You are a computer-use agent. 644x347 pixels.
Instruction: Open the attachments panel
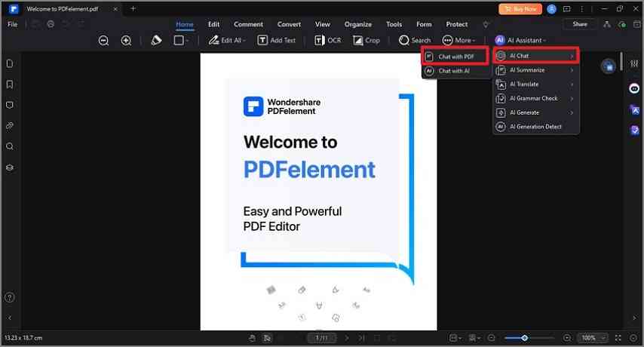pos(10,126)
